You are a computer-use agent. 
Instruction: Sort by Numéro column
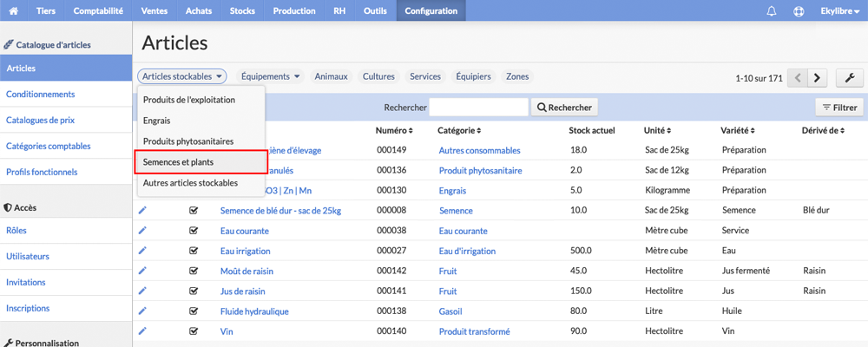pyautogui.click(x=394, y=131)
